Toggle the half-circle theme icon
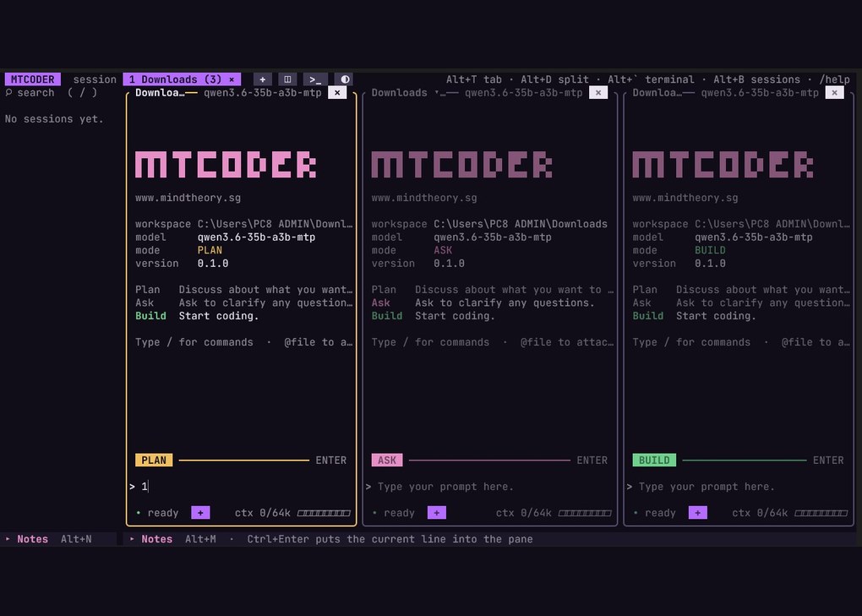Image resolution: width=862 pixels, height=616 pixels. [344, 79]
